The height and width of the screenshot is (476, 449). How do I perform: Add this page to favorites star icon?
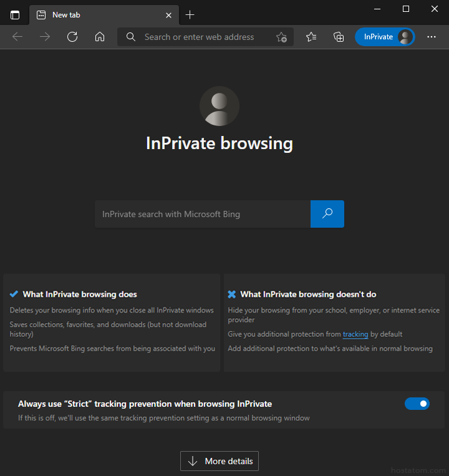pos(281,37)
